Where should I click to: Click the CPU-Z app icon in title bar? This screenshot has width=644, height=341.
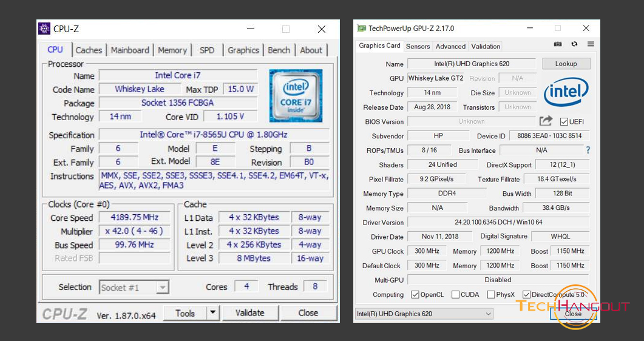pos(44,29)
